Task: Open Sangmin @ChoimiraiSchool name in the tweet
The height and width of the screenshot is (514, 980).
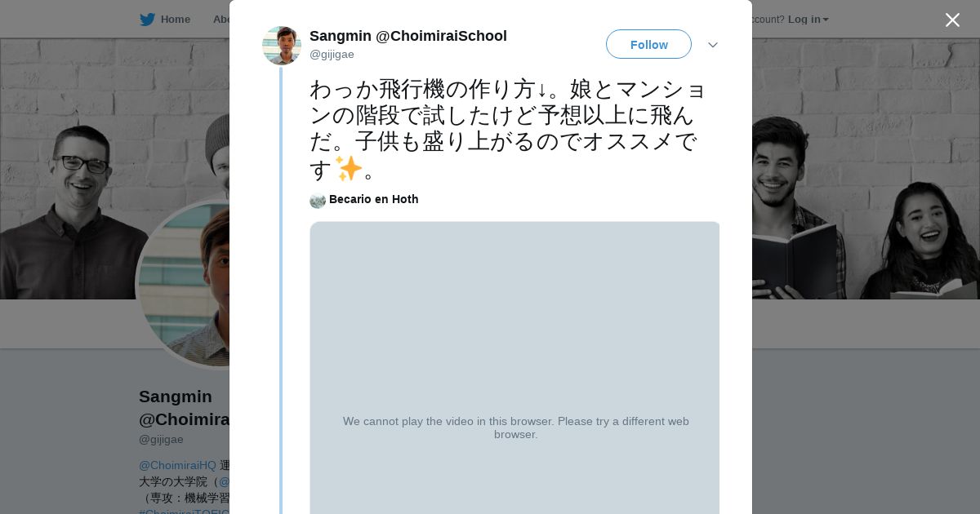Action: (408, 36)
